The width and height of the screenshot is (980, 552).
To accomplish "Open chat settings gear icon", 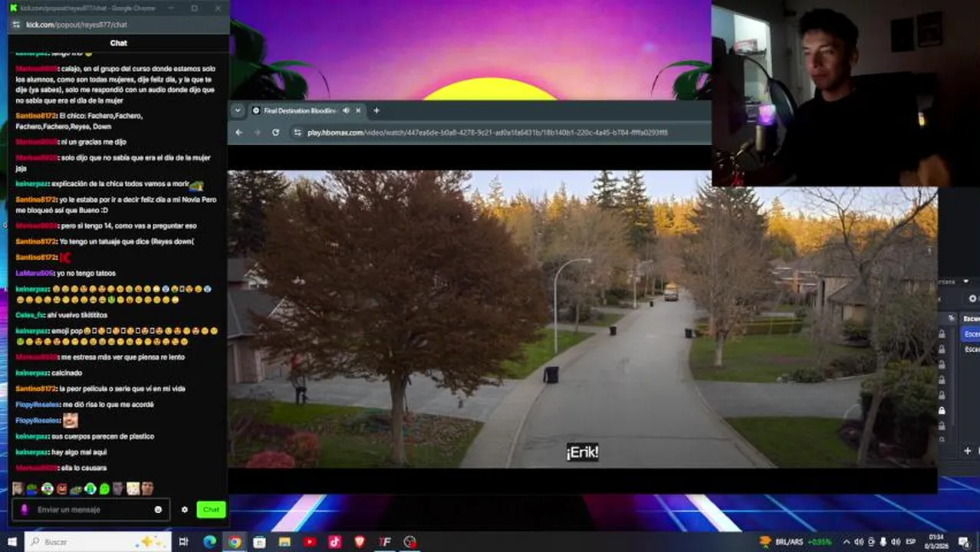I will click(x=184, y=510).
